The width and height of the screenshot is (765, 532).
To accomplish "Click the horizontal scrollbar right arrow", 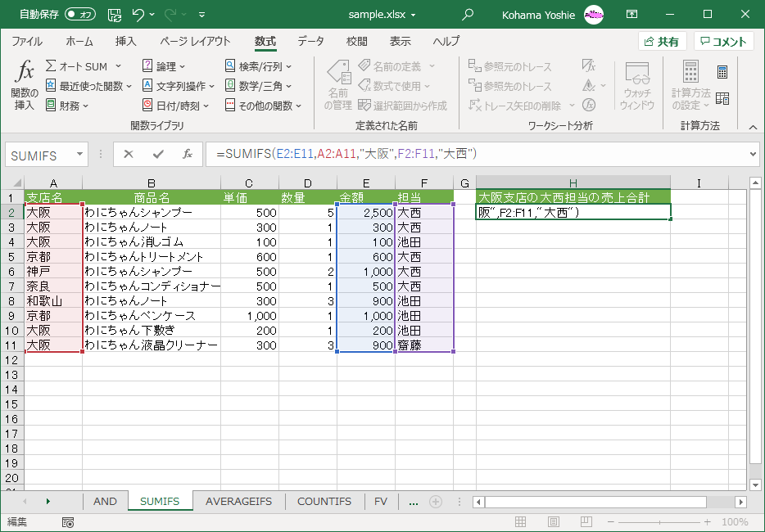I will [741, 502].
